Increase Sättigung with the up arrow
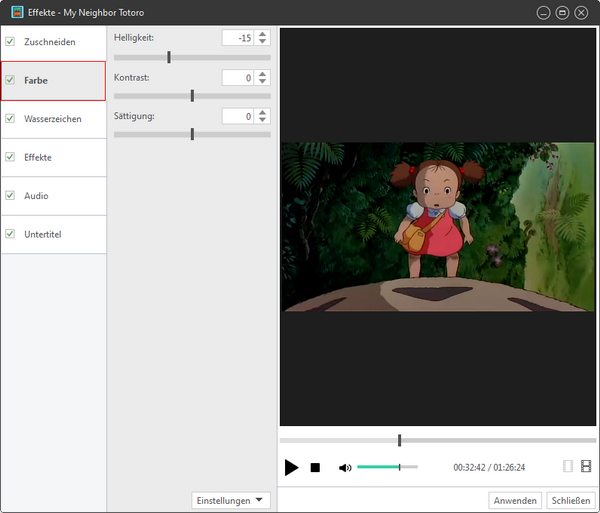This screenshot has height=513, width=600. pyautogui.click(x=262, y=112)
